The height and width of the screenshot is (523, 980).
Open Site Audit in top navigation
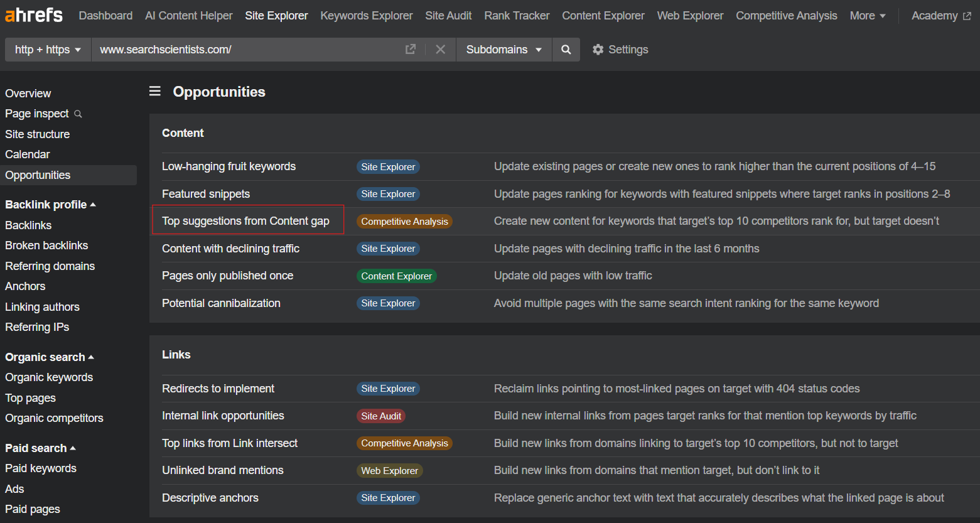coord(448,16)
